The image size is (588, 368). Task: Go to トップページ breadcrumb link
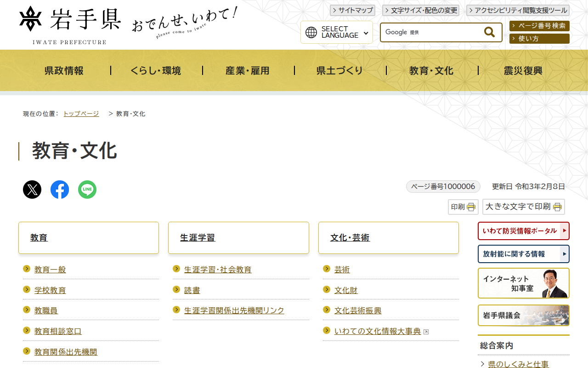tap(81, 114)
